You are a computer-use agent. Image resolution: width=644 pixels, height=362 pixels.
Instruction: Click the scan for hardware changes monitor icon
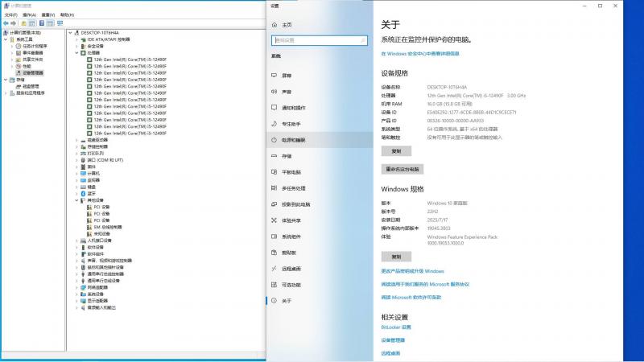60,23
